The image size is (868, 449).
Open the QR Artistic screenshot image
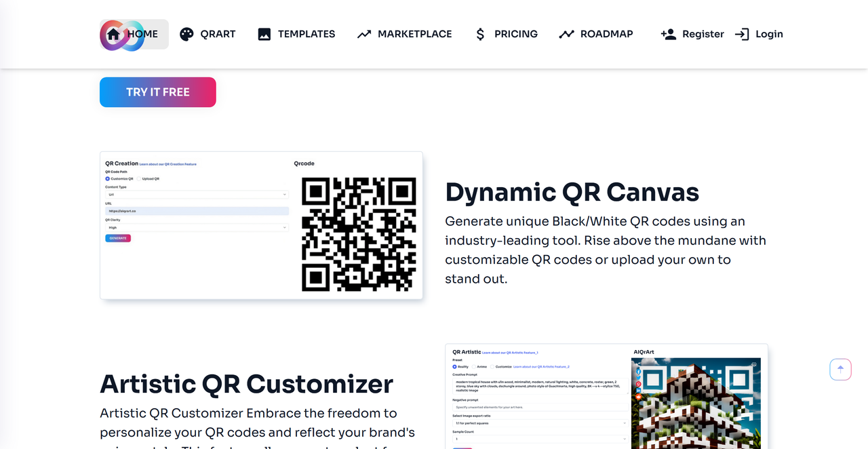pyautogui.click(x=606, y=396)
